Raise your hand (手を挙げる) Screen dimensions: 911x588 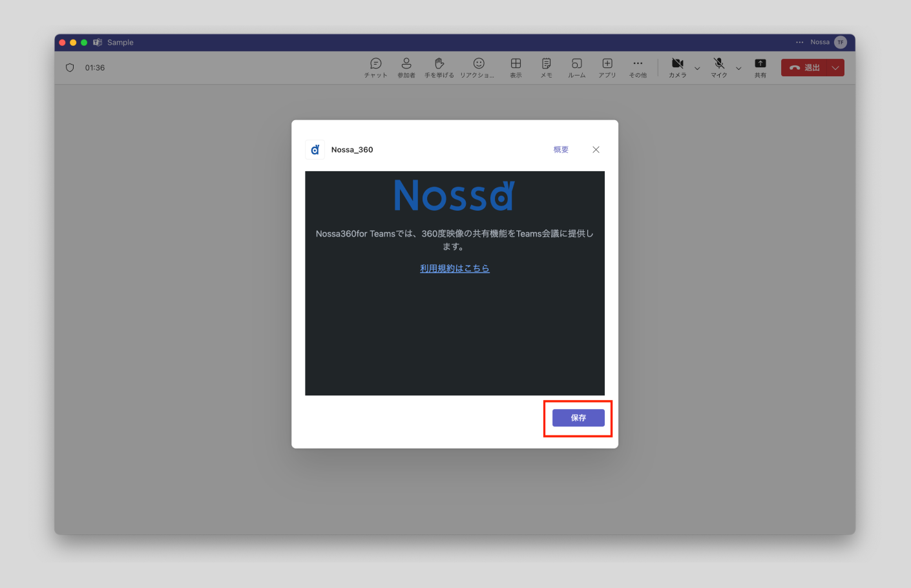pos(439,67)
